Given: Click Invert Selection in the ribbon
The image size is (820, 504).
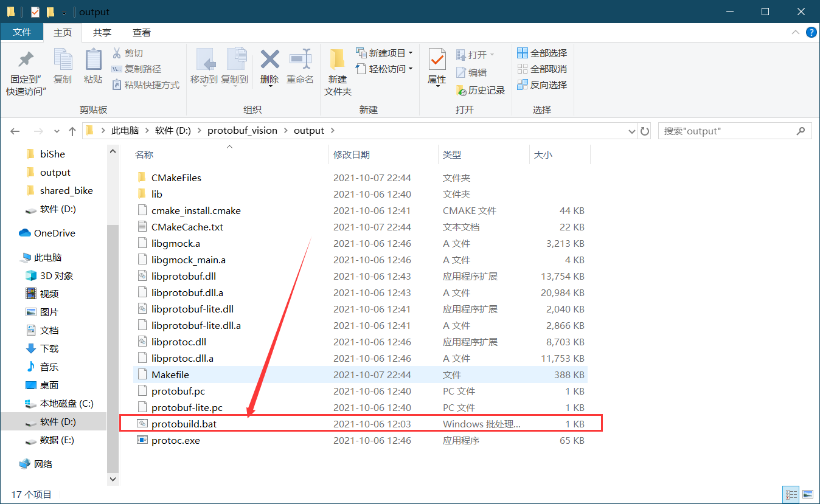Looking at the screenshot, I should [541, 85].
